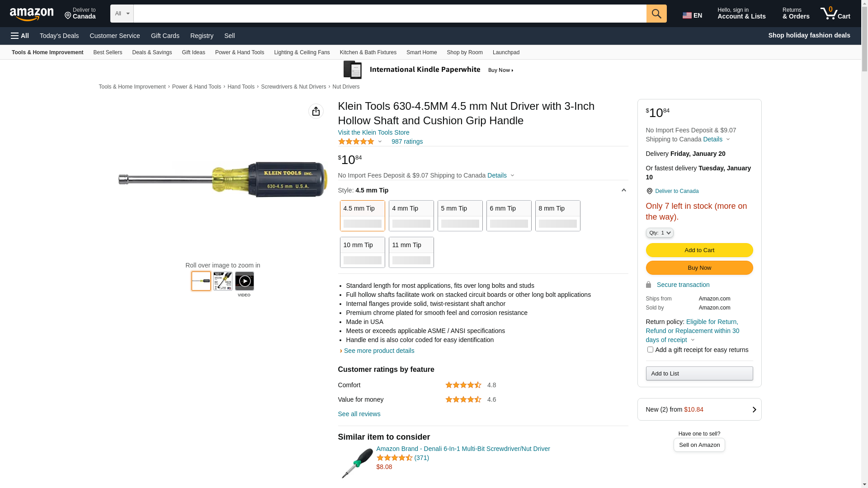Open the All hamburger menu
Image resolution: width=868 pixels, height=488 pixels.
(x=20, y=36)
